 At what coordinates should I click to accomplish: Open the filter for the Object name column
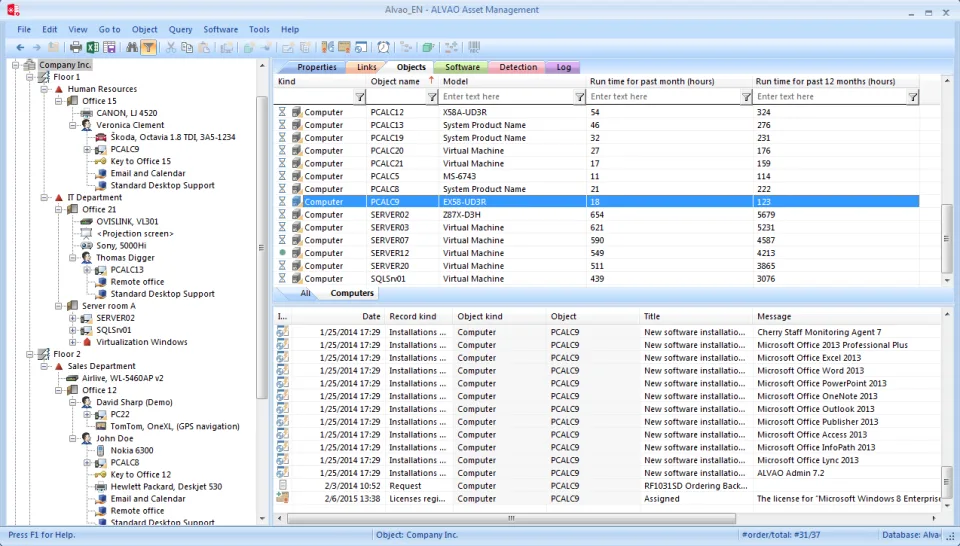432,97
